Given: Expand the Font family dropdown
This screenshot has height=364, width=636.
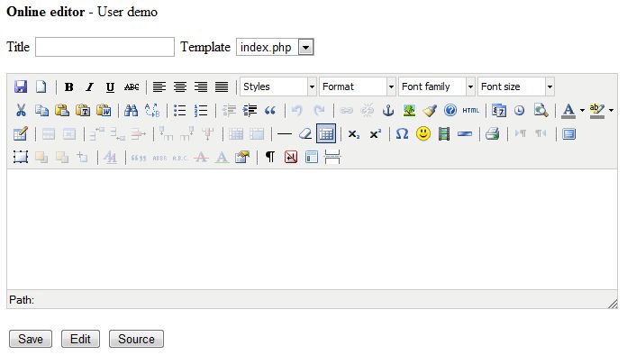Looking at the screenshot, I should tap(437, 87).
